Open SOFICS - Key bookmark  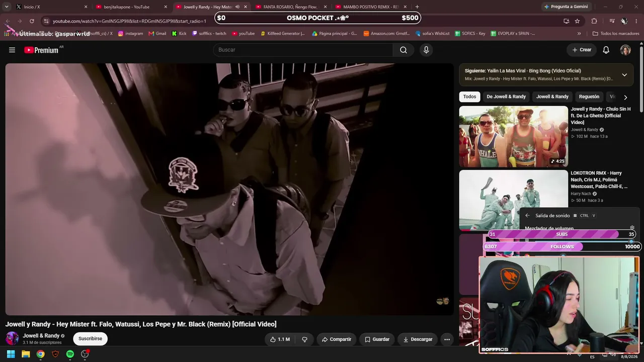point(470,34)
